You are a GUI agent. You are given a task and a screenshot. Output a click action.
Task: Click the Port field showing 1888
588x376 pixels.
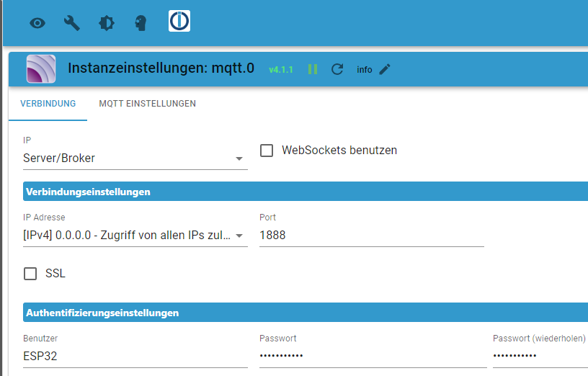pyautogui.click(x=371, y=235)
